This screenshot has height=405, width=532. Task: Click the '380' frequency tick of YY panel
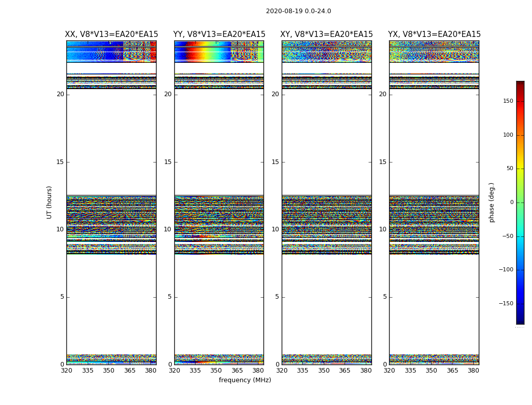[x=258, y=371]
